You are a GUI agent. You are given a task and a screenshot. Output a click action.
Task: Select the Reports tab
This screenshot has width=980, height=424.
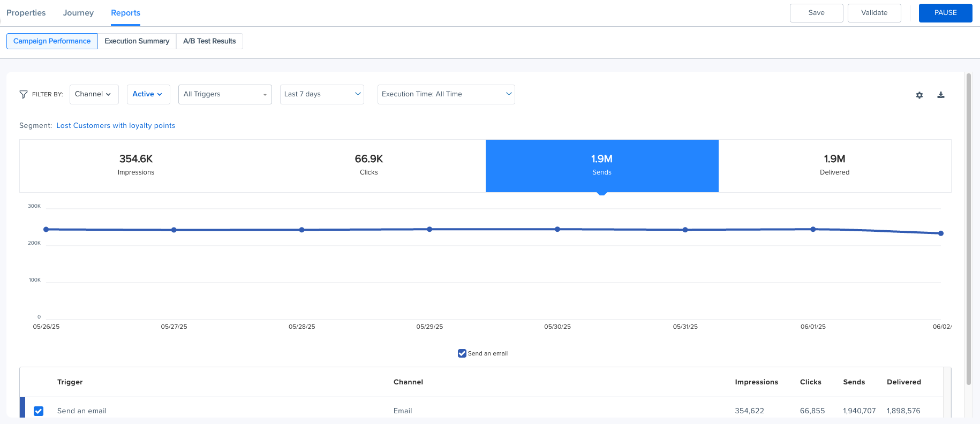[126, 13]
